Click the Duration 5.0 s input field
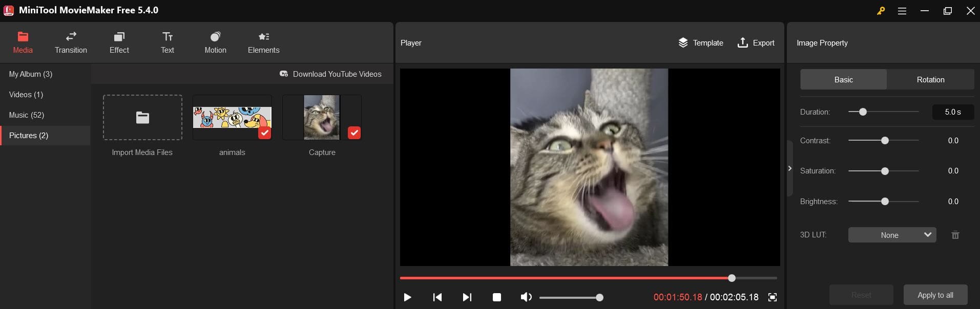 (953, 112)
